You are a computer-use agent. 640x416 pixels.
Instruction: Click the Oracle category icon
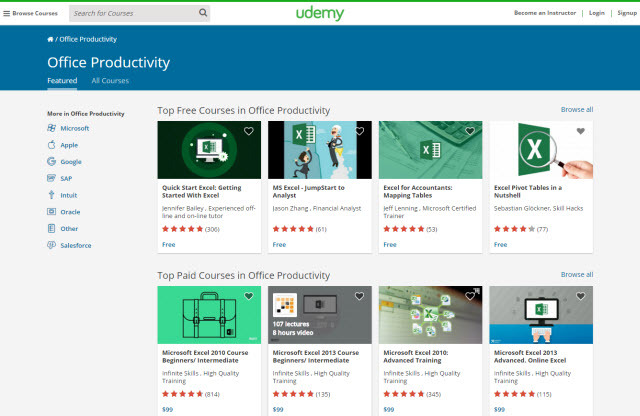51,211
